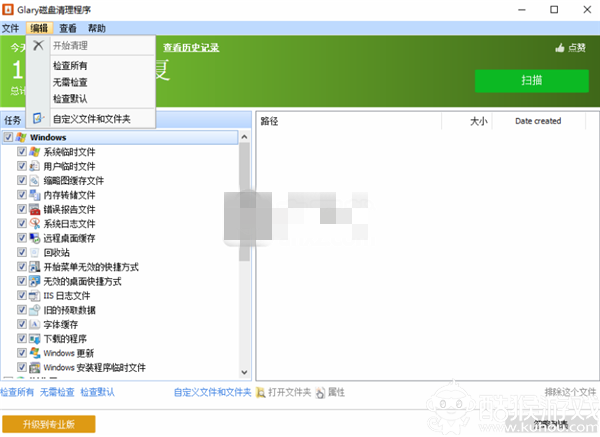The width and height of the screenshot is (600, 437).
Task: Click the 回收站 recycle bin icon
Action: 34,252
